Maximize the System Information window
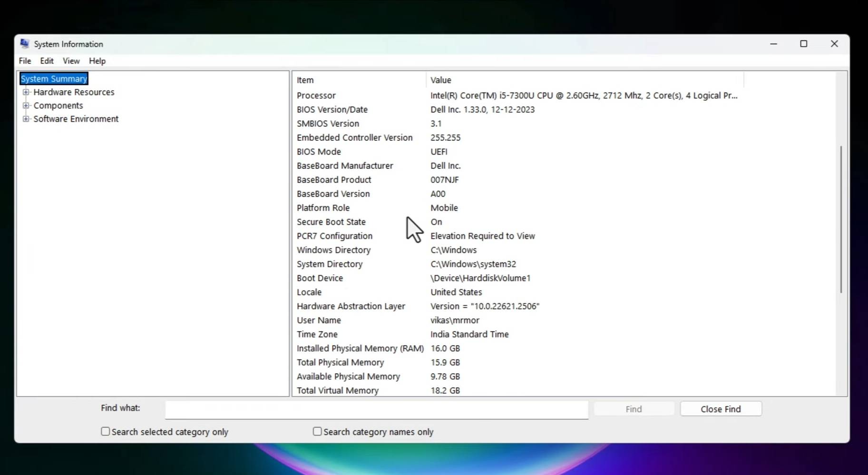This screenshot has height=475, width=868. pos(804,44)
